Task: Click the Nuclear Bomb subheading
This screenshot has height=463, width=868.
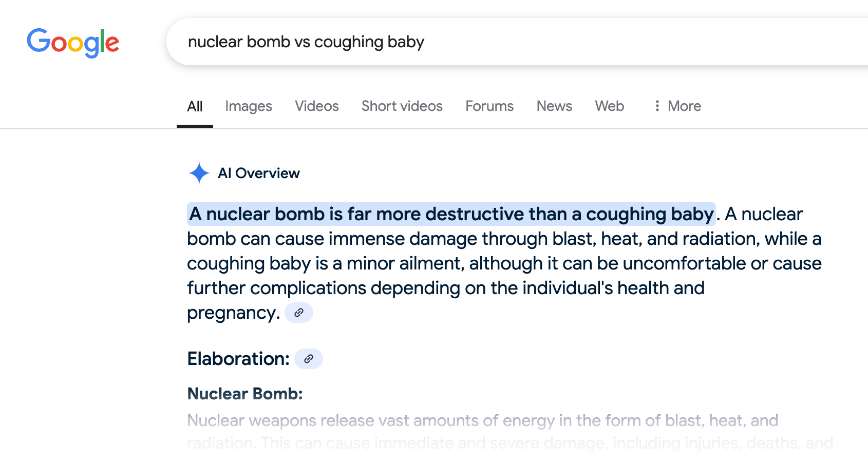Action: point(245,394)
